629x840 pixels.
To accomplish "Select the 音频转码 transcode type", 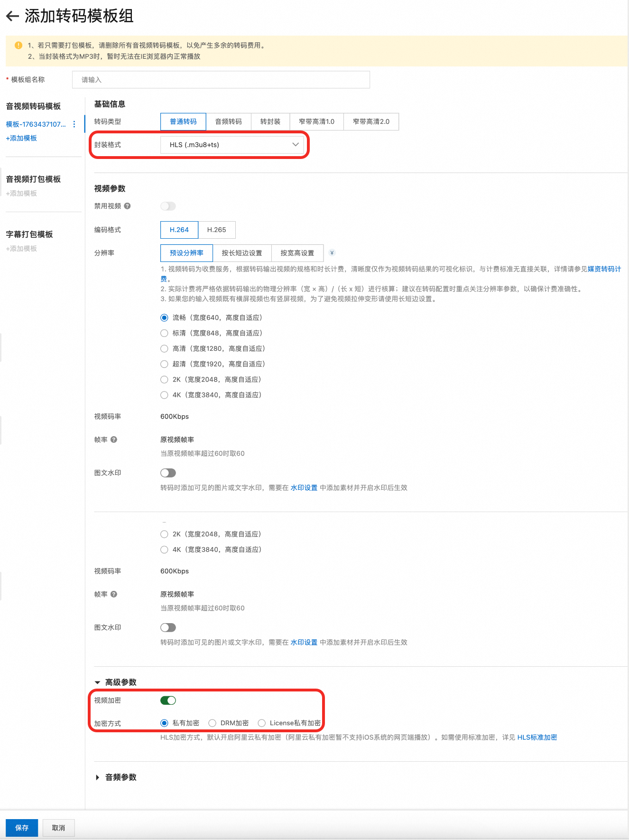I will [229, 121].
